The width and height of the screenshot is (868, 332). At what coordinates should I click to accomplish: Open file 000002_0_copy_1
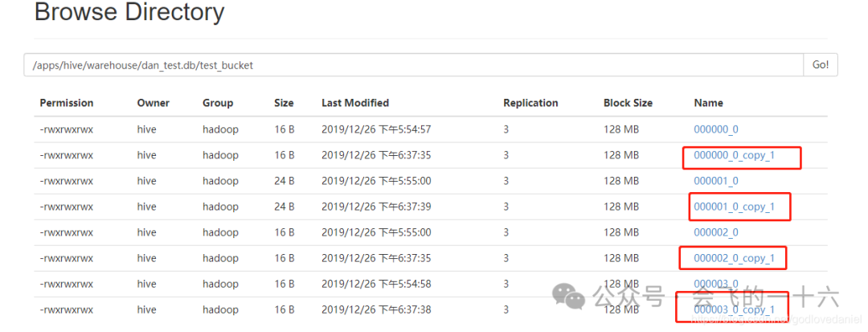734,258
